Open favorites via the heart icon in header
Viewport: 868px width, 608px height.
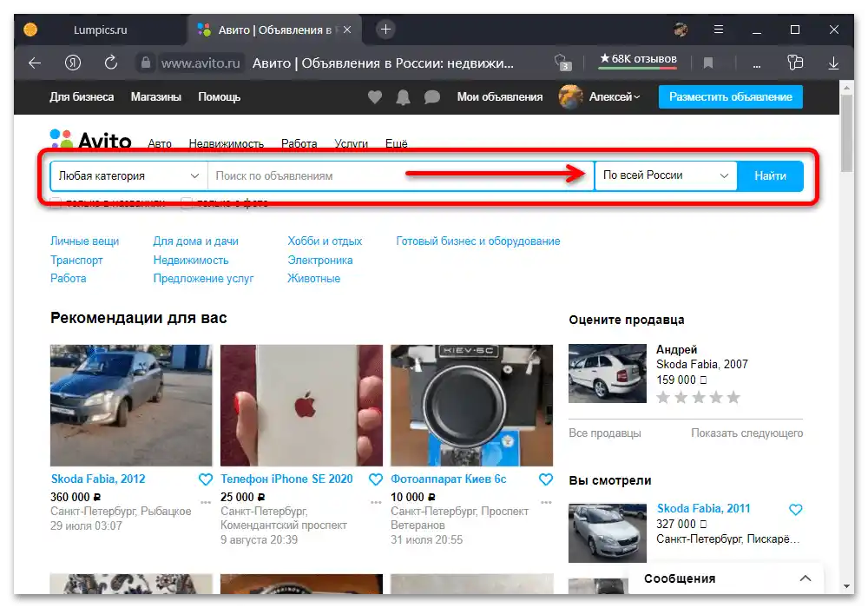[375, 97]
